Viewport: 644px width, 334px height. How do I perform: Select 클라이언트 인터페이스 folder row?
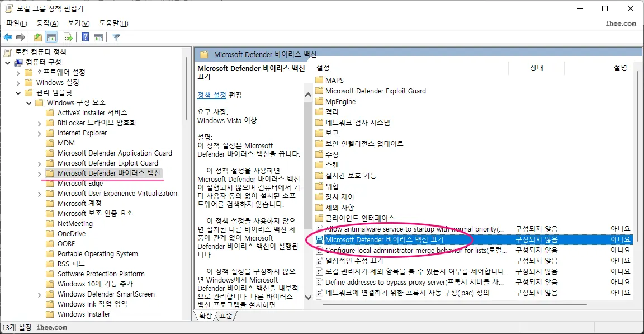click(359, 218)
